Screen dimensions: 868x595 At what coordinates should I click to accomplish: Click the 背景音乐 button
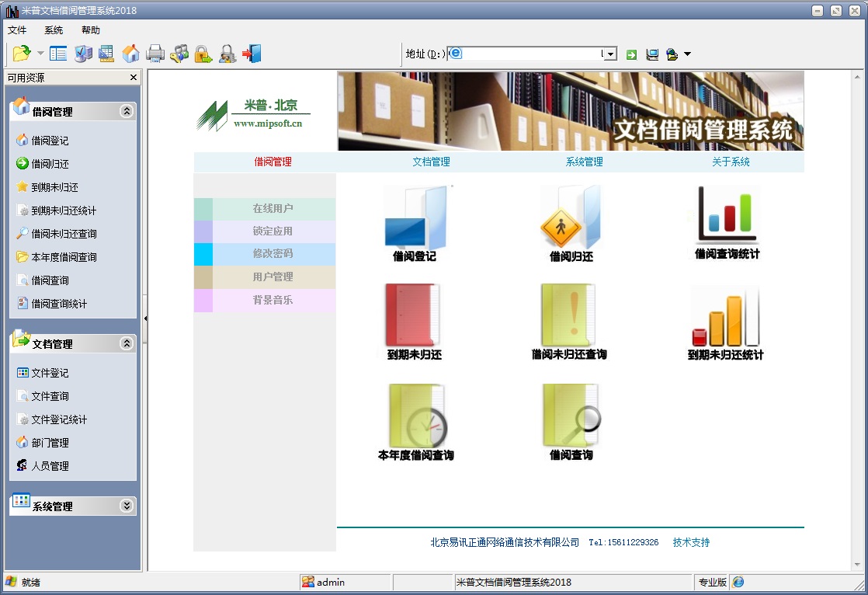point(265,301)
